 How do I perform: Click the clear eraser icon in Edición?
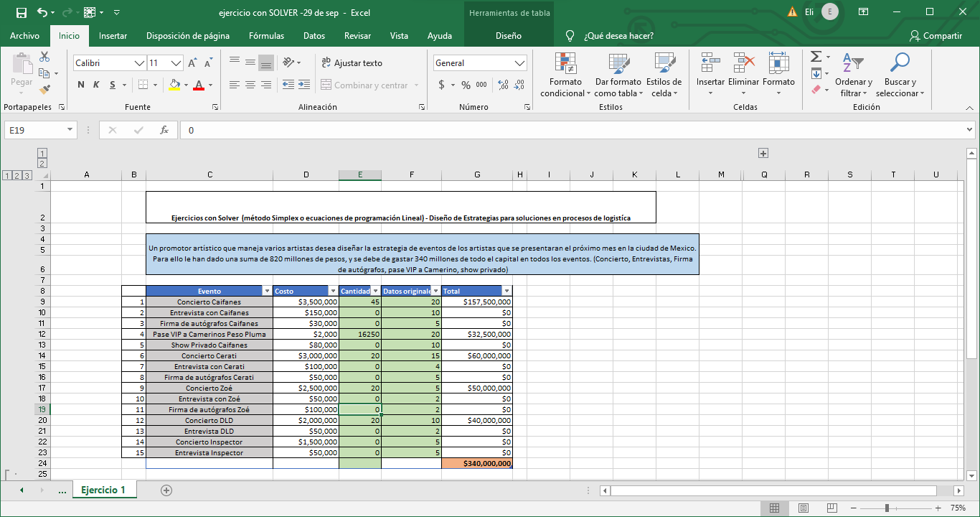(816, 90)
